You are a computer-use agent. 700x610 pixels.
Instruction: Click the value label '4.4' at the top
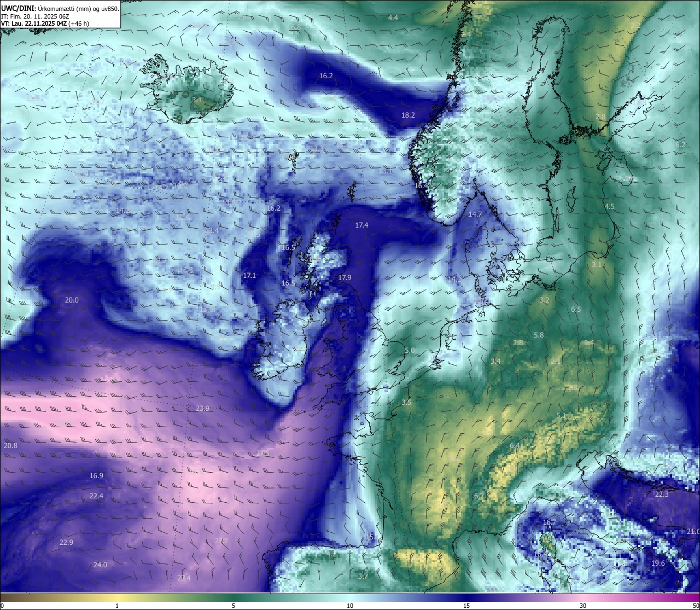[x=393, y=18]
